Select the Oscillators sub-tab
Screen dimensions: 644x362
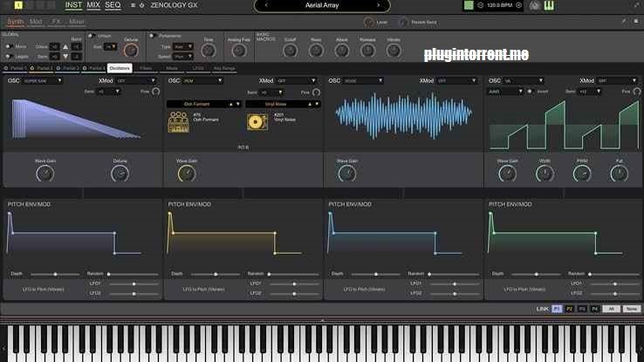coord(120,68)
